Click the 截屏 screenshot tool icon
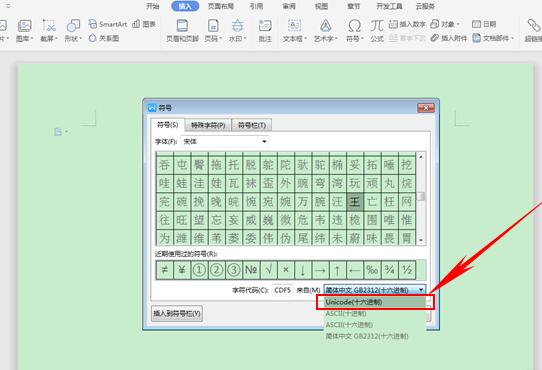This screenshot has width=542, height=370. (49, 26)
